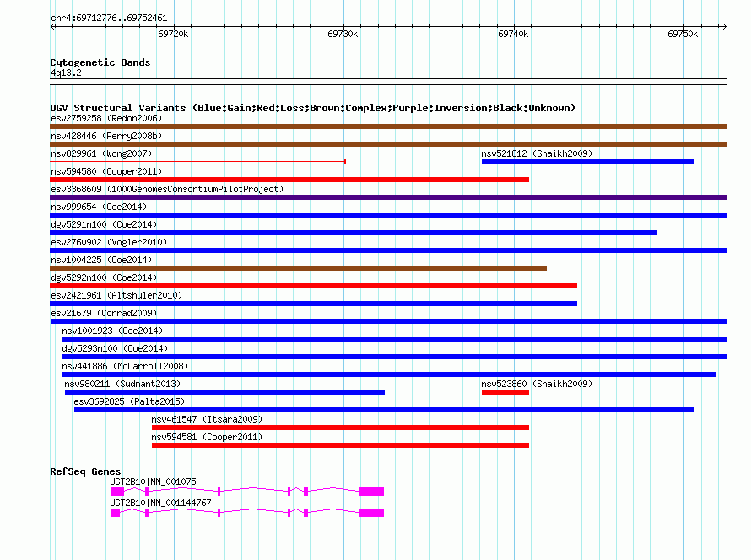
Task: Select the last exon block of NM_001144767
Action: pyautogui.click(x=371, y=513)
